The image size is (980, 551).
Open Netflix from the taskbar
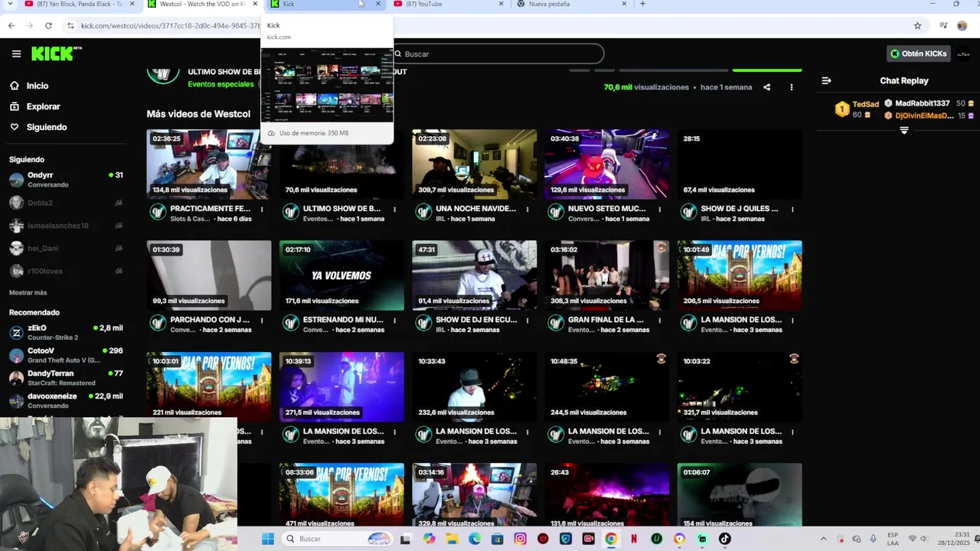click(634, 539)
